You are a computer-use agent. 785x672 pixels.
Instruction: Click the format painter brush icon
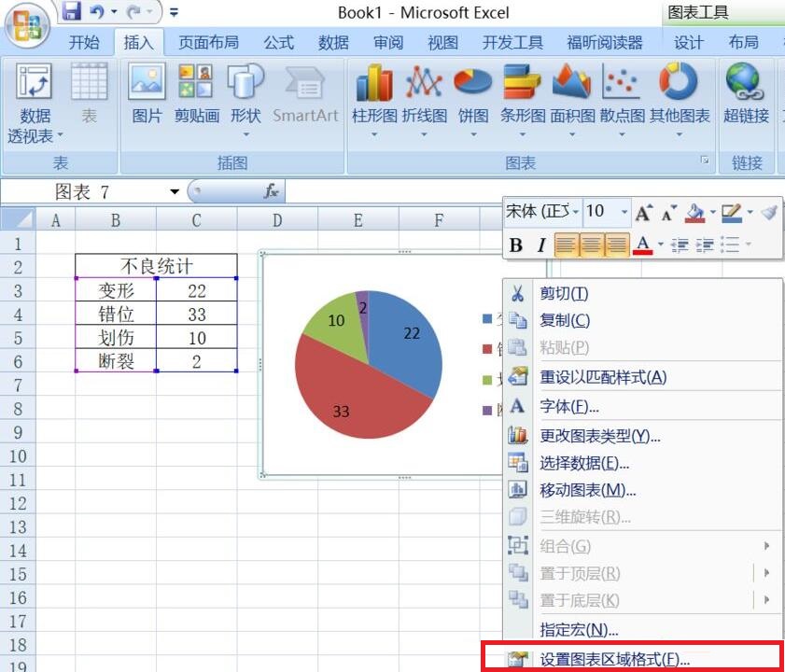click(769, 212)
